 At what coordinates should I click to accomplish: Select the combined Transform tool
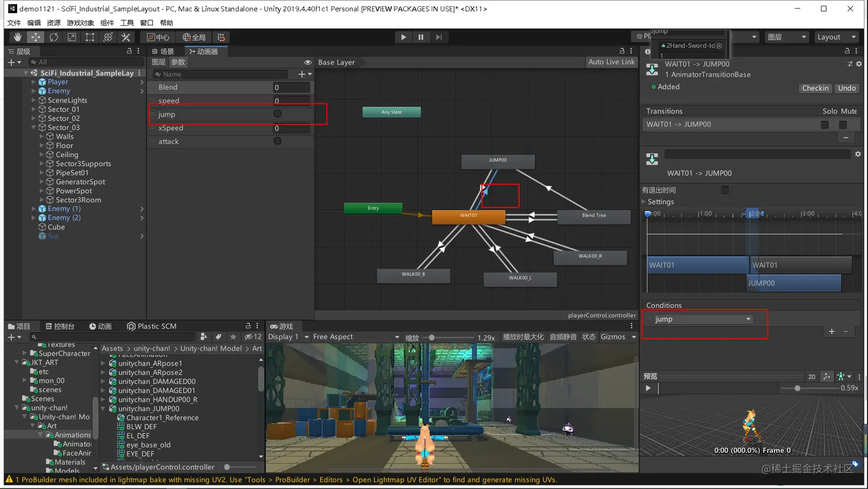(108, 37)
